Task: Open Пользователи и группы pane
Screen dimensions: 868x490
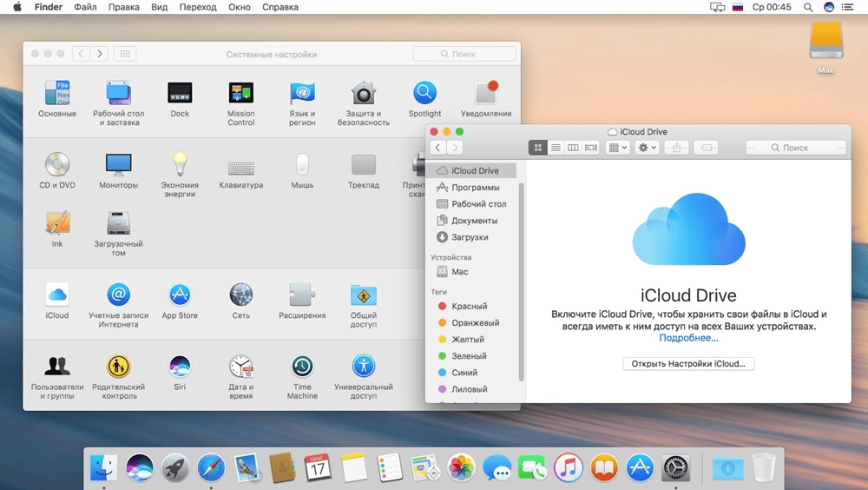Action: 57,376
